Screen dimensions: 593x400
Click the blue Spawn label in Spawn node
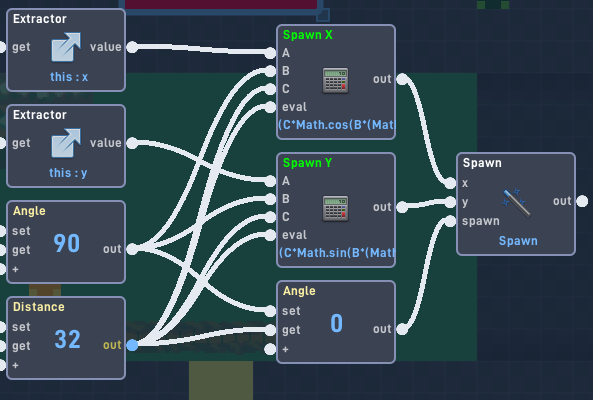tap(518, 241)
